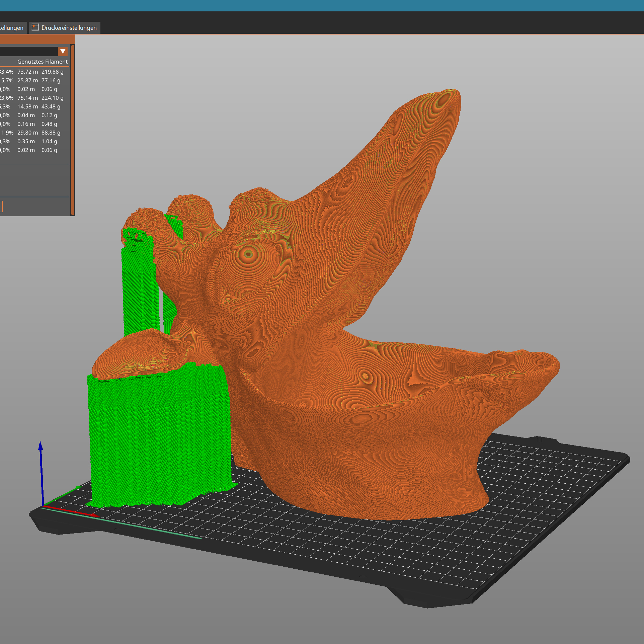Click the legend panel's orange vertical scrollbar
Screen dimensions: 644x644
[x=73, y=130]
